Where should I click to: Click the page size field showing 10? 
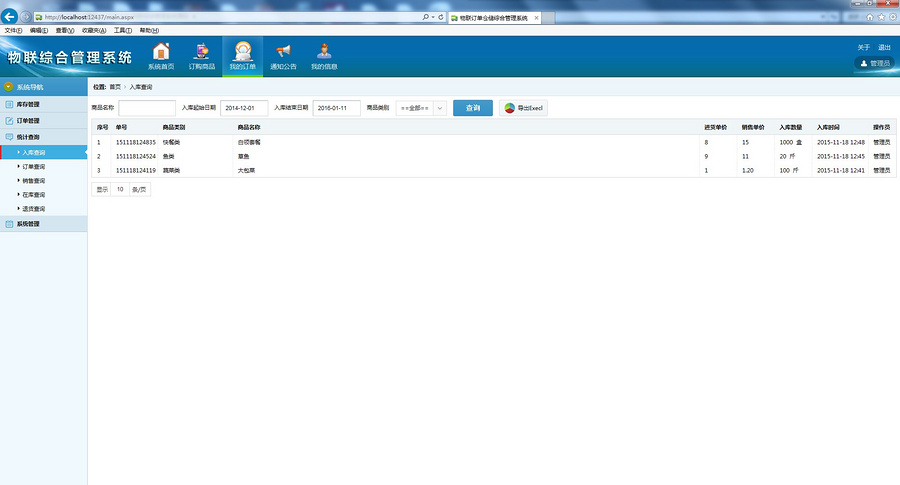click(120, 189)
